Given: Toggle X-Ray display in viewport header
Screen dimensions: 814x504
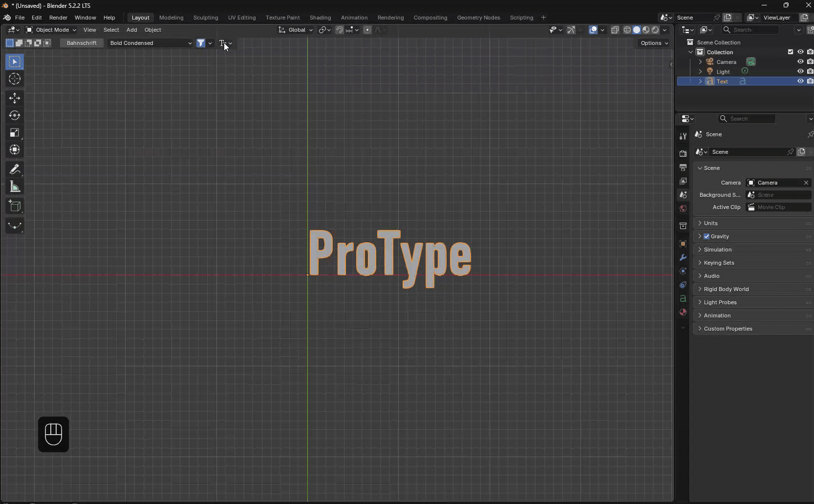Looking at the screenshot, I should pos(615,30).
